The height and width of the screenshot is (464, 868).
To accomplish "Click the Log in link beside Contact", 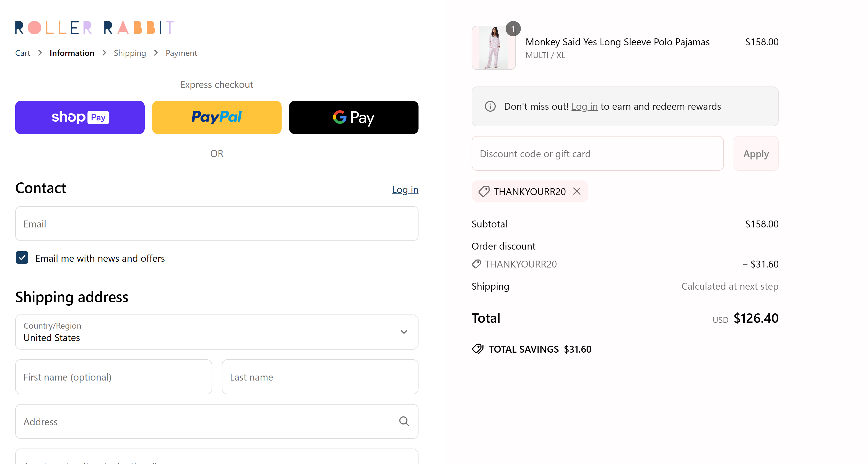I will point(405,190).
